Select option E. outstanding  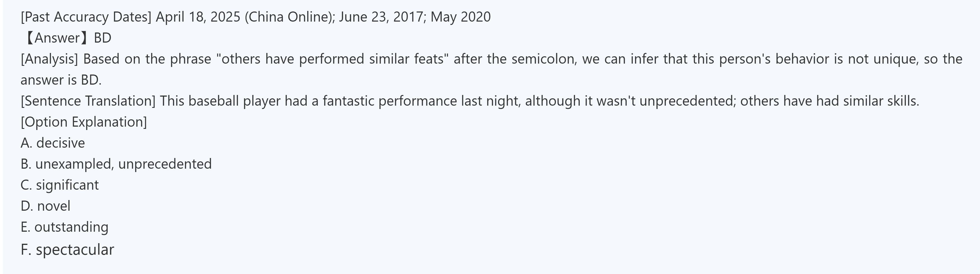65,227
